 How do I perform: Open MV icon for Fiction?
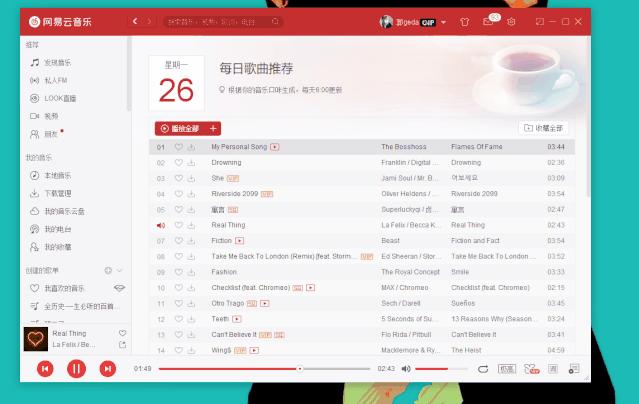[240, 241]
